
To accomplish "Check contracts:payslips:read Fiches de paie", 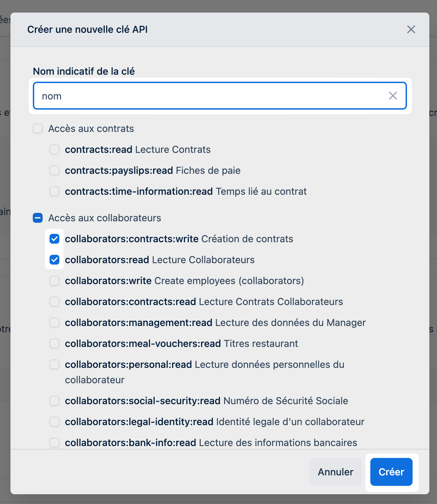I will [x=54, y=170].
